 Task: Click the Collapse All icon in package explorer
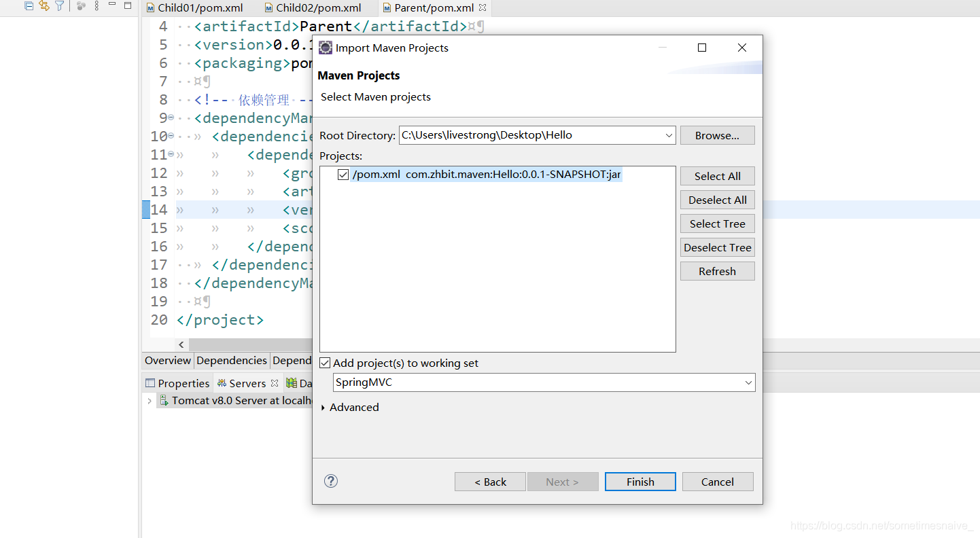(x=29, y=5)
